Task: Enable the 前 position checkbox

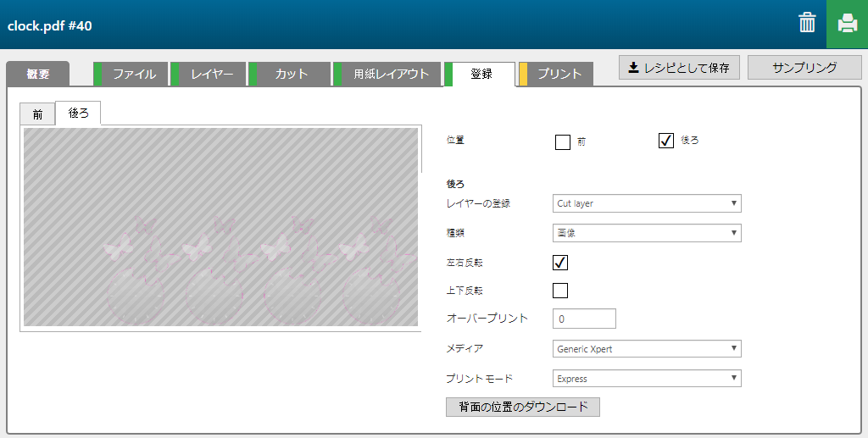Action: pyautogui.click(x=563, y=141)
